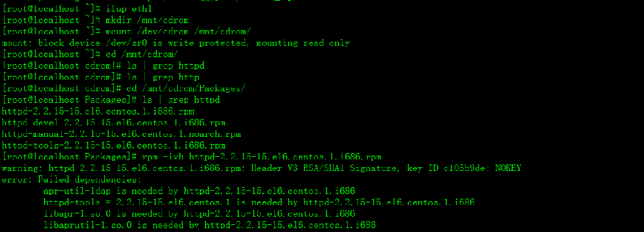Screen dimensions: 644x232
Task: Click the 'error: Failed dependencies' line
Action: pos(71,179)
